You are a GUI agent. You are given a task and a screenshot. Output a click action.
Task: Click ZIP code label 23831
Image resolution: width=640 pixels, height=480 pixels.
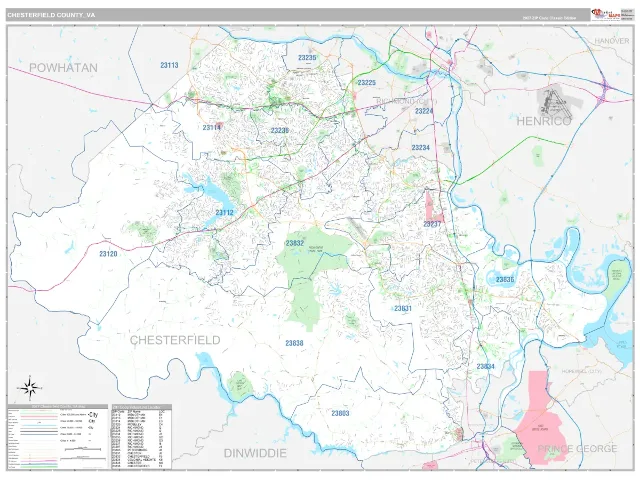click(403, 309)
